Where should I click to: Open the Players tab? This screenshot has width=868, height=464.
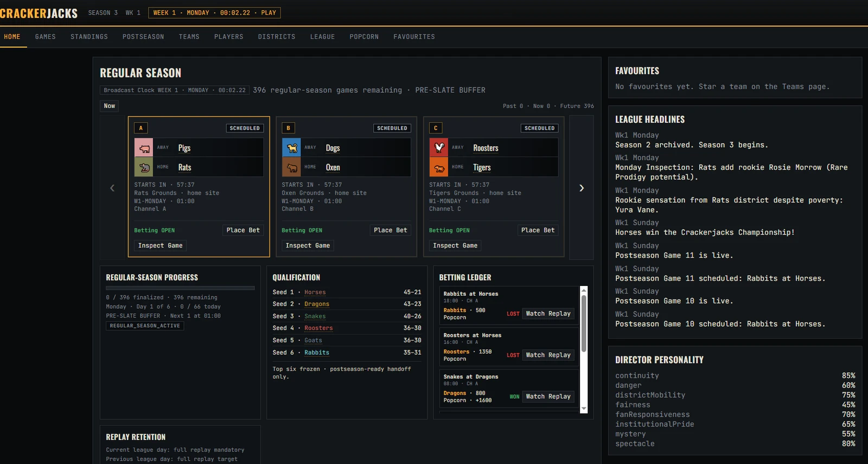tap(229, 37)
